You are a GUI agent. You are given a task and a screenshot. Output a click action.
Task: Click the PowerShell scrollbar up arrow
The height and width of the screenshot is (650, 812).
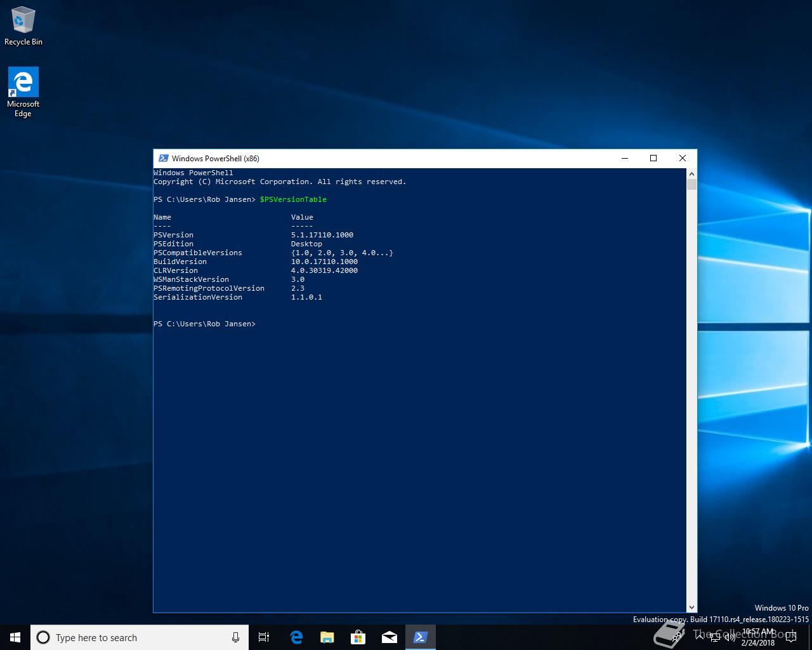click(691, 173)
